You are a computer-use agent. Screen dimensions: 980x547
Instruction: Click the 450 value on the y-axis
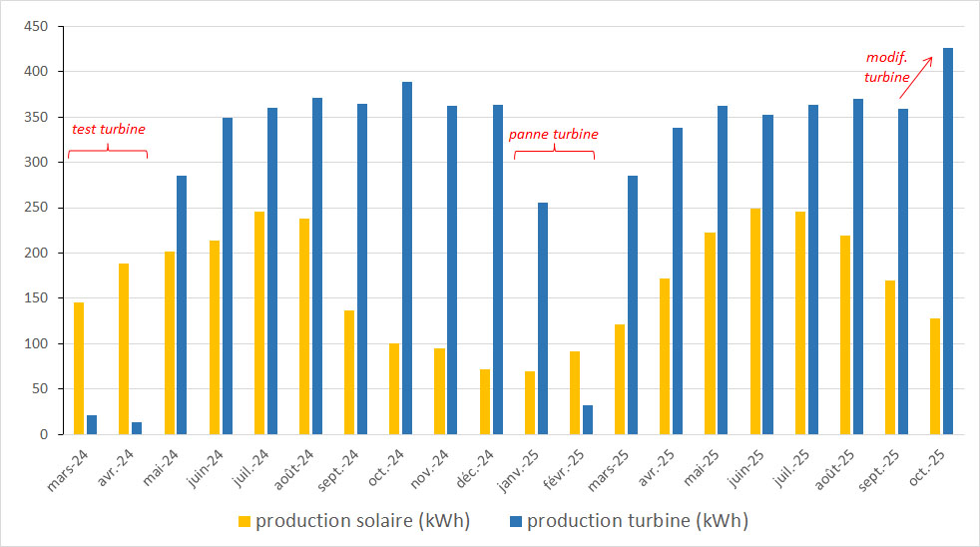[39, 27]
